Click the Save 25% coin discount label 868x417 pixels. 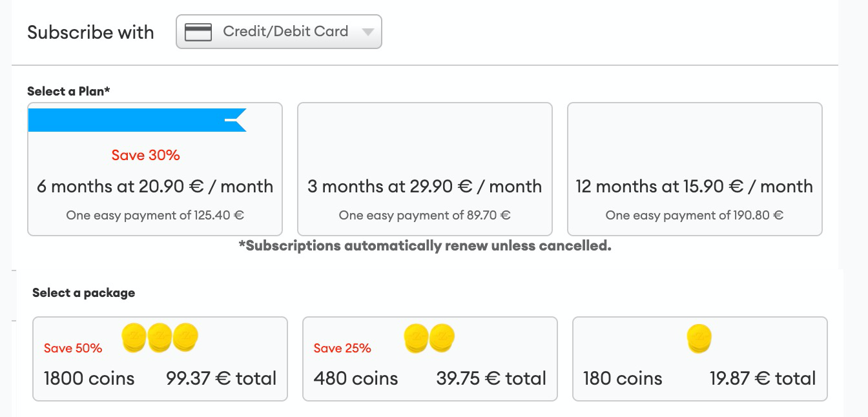click(x=342, y=348)
